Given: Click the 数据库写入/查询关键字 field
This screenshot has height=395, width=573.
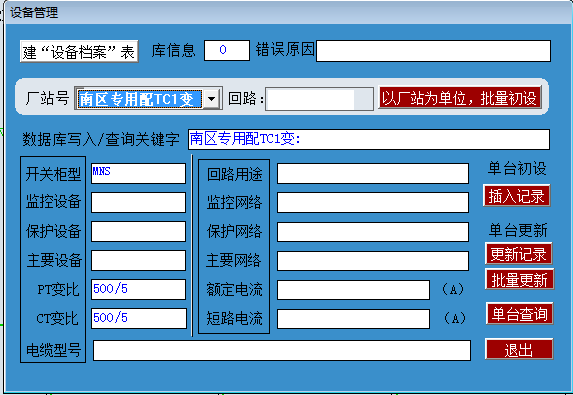Looking at the screenshot, I should 368,139.
